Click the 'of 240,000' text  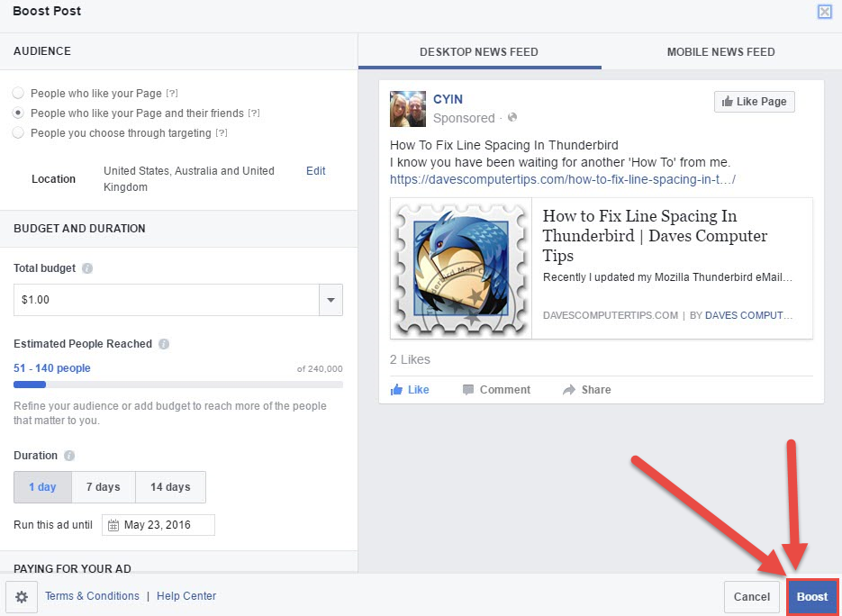(320, 369)
